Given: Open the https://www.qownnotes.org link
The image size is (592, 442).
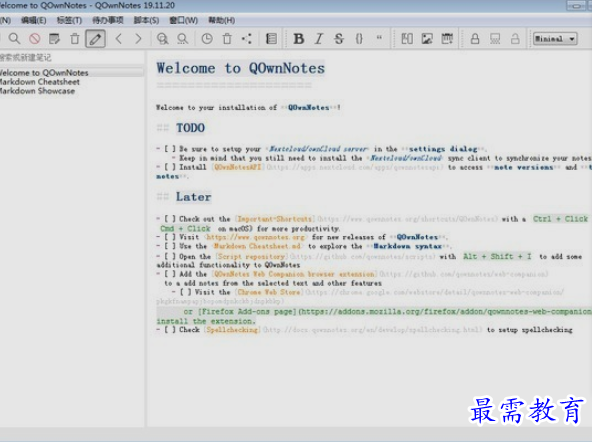Looking at the screenshot, I should [256, 237].
